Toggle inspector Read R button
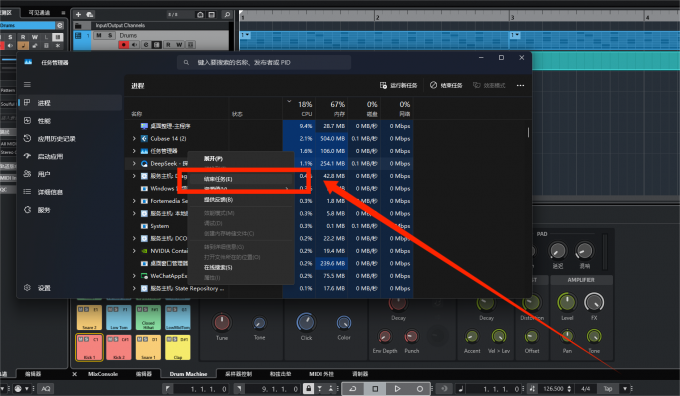680x396 pixels. point(23,37)
